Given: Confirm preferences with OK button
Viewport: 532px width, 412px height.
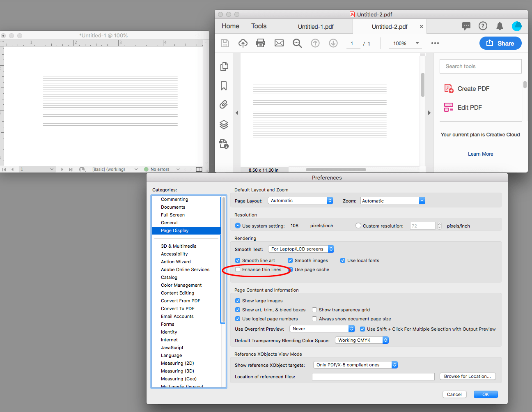Looking at the screenshot, I should pos(485,394).
